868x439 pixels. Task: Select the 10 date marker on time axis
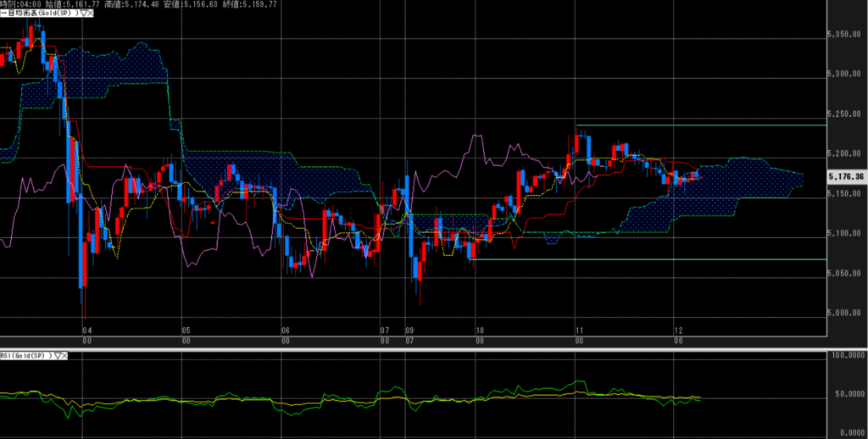click(x=480, y=331)
